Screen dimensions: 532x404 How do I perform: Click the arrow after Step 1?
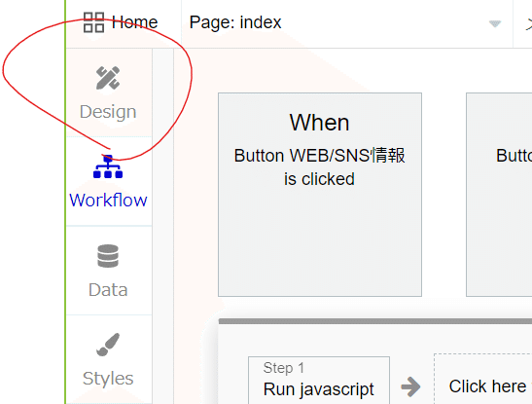click(x=410, y=386)
